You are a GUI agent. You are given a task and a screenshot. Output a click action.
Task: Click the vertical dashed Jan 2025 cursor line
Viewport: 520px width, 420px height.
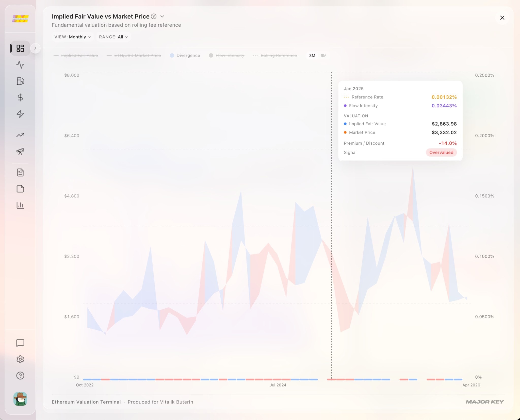click(331, 226)
